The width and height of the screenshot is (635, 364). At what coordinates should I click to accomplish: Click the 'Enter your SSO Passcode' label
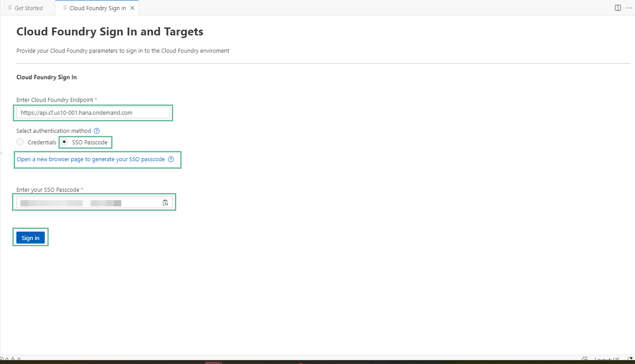point(48,190)
